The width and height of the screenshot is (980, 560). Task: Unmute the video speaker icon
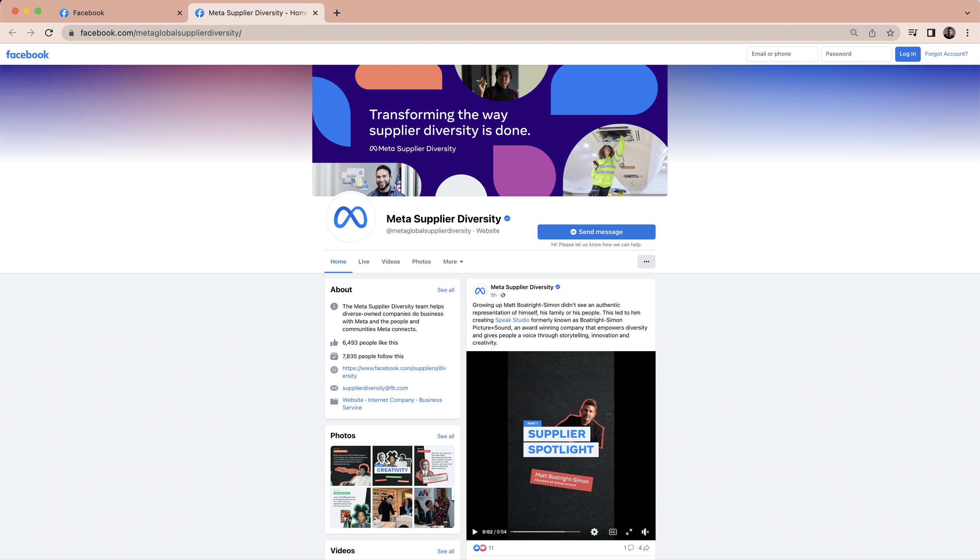[645, 532]
